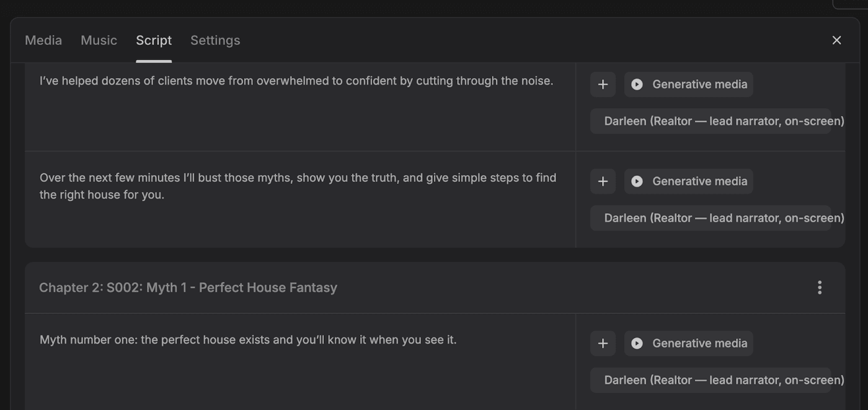Click the plus icon beside the "Myth number one" line

[603, 343]
